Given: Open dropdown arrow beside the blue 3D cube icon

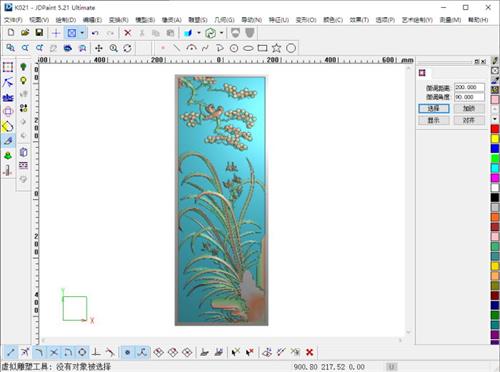Looking at the screenshot, I should pyautogui.click(x=199, y=33).
